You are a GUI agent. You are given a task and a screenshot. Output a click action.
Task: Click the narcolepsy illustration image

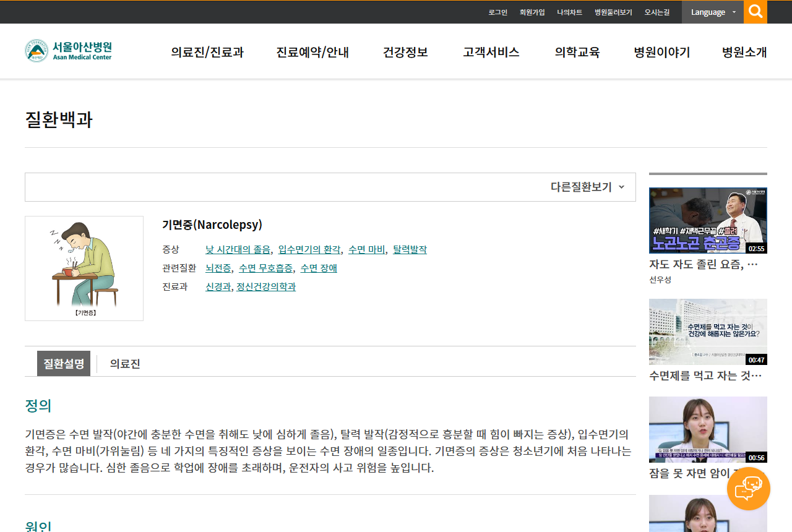[x=84, y=268]
